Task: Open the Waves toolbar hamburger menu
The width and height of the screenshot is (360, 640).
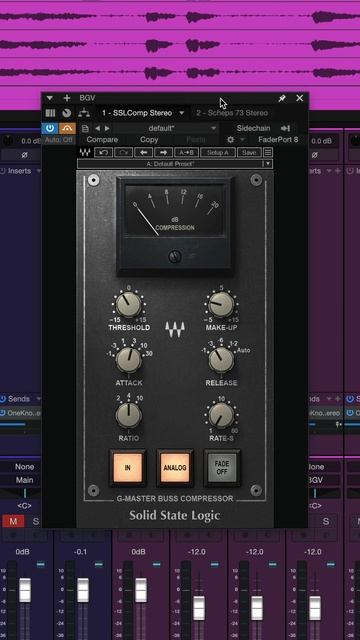Action: point(268,152)
